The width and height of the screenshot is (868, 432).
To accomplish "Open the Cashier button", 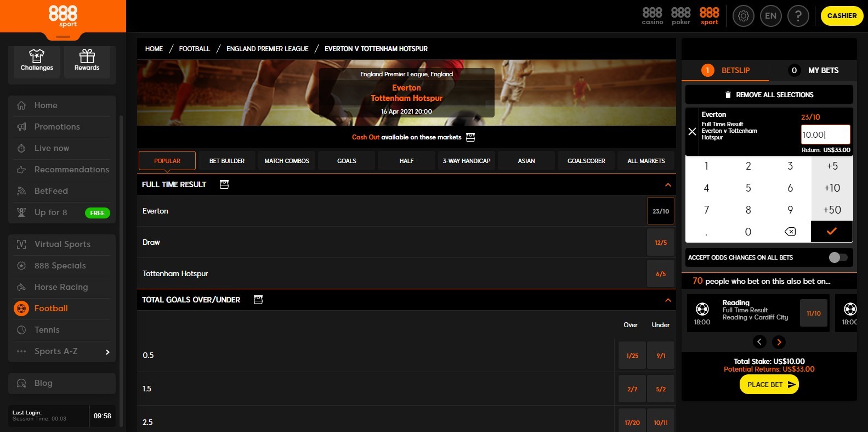I will [x=842, y=16].
